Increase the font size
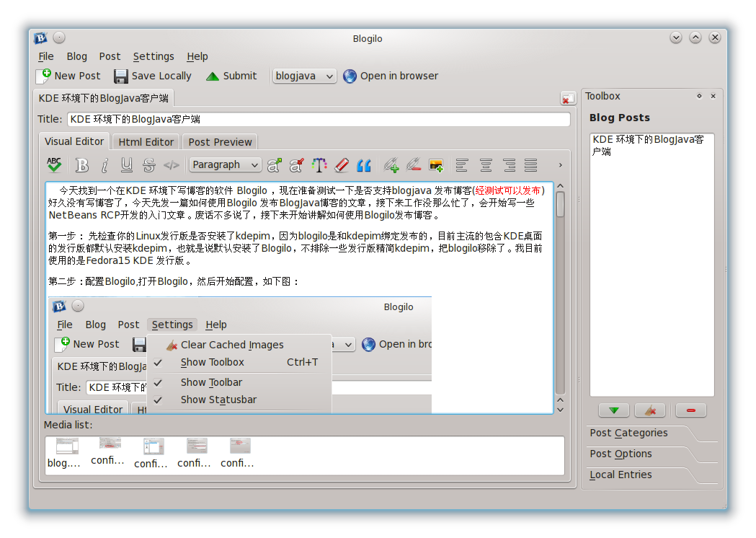756x538 pixels. [x=275, y=165]
